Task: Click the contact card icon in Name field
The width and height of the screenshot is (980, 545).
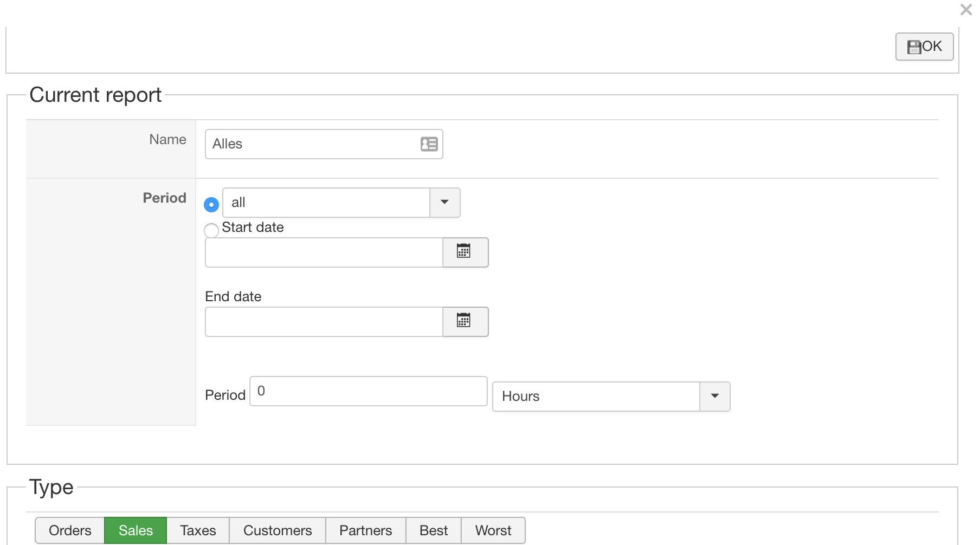Action: click(x=429, y=144)
